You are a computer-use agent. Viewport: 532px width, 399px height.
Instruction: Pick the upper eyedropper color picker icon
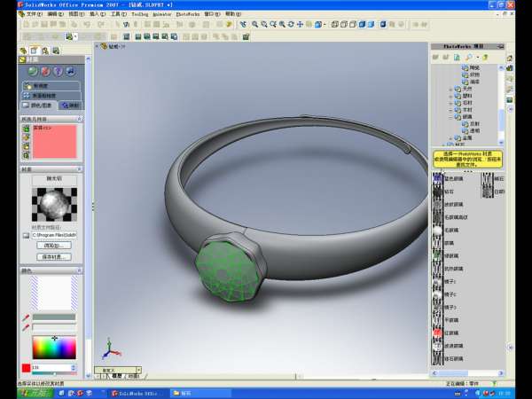coord(26,317)
